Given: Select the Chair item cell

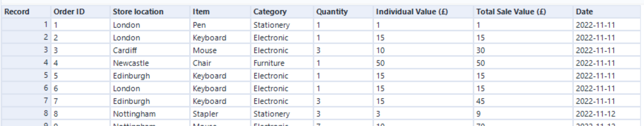Looking at the screenshot, I should 202,63.
